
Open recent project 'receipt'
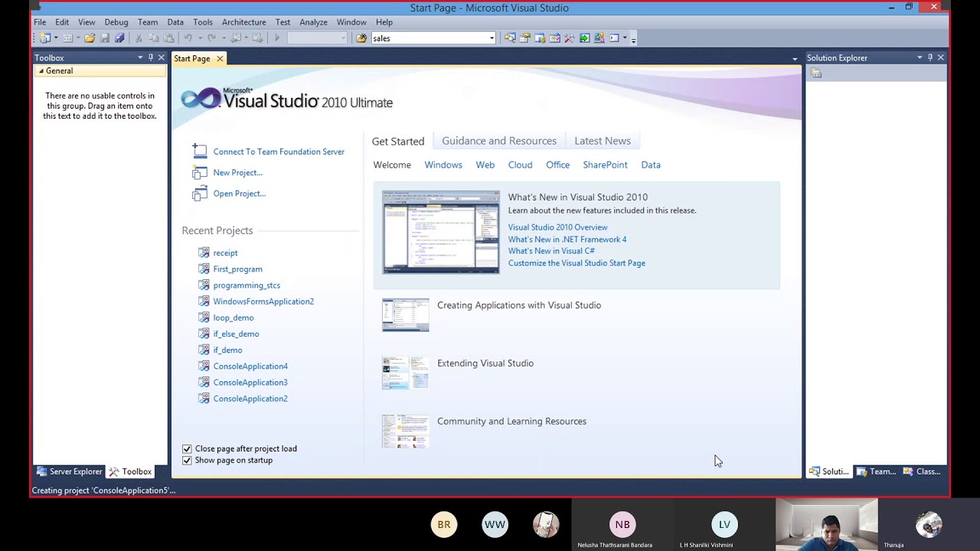tap(225, 253)
